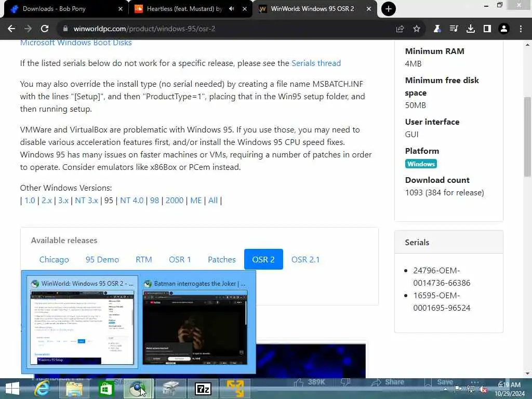Screen dimensions: 532x399
Task: Open the flask experiments icon in toolbar
Action: pos(437,29)
